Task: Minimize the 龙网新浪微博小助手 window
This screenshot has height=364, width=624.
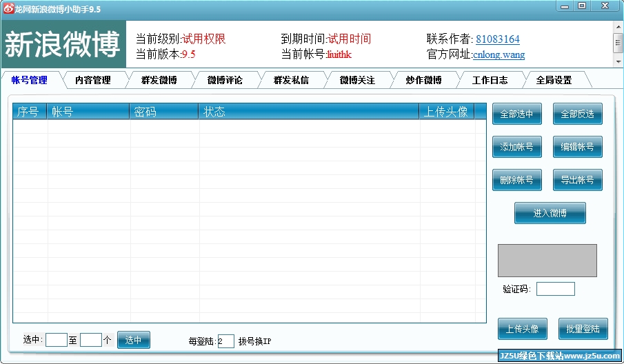Action: tap(565, 6)
